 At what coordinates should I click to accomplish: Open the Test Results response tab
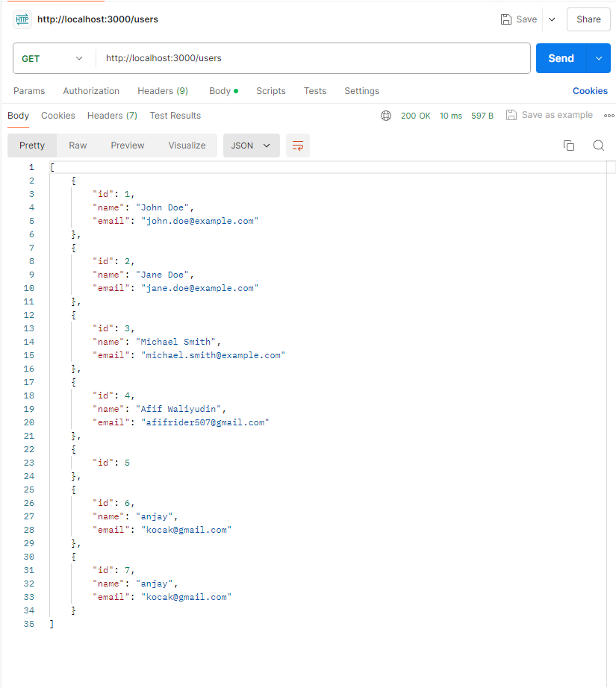point(175,116)
